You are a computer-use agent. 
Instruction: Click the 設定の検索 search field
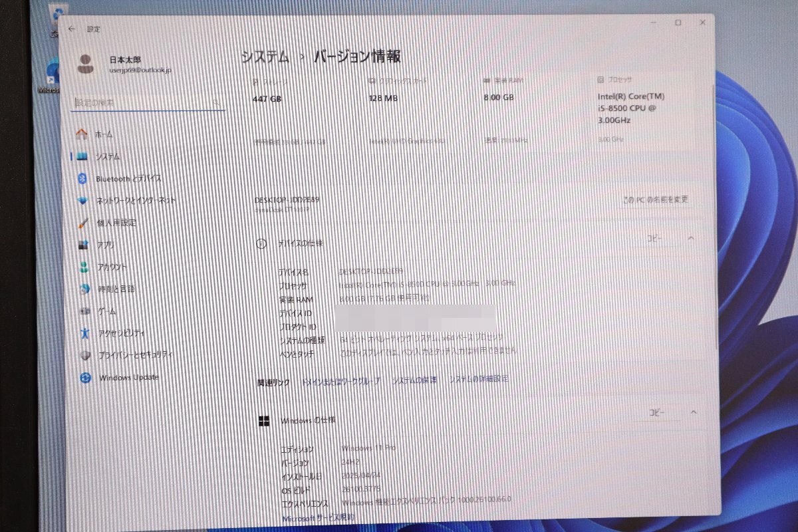148,103
